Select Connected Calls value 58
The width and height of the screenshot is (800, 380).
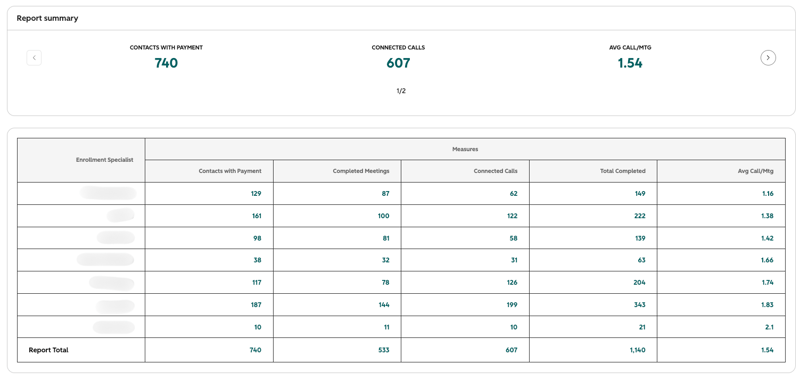(x=513, y=238)
